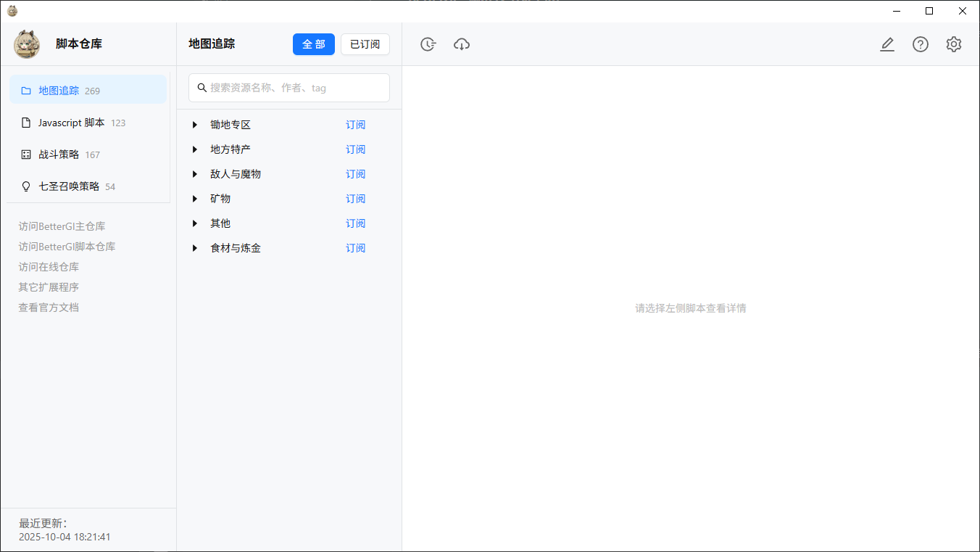This screenshot has width=980, height=552.
Task: Open the help question mark icon
Action: tap(921, 44)
